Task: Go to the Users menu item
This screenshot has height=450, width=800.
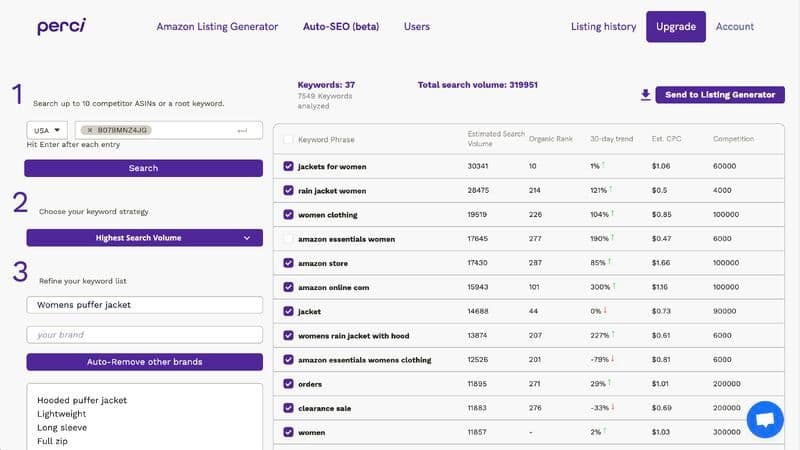Action: (x=417, y=27)
